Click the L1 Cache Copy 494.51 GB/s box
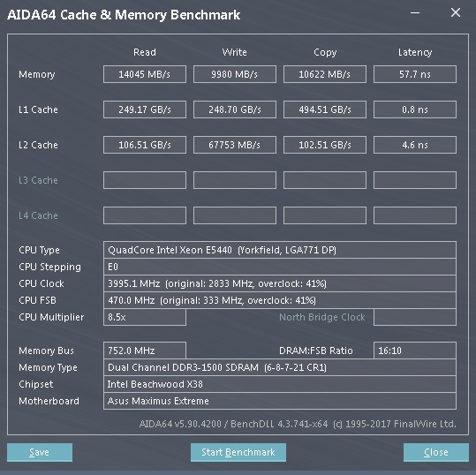The image size is (476, 475). [x=325, y=109]
